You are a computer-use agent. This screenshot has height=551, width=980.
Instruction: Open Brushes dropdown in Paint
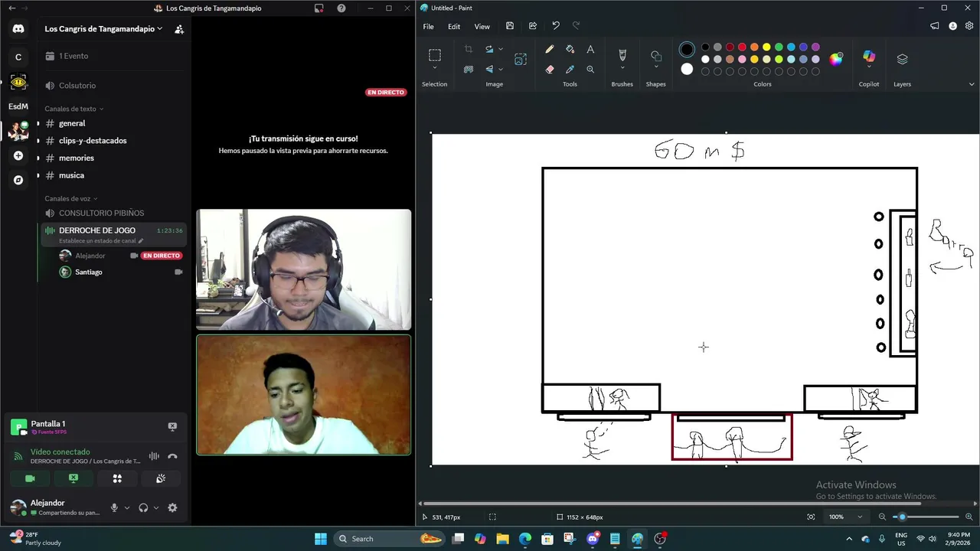tap(622, 68)
